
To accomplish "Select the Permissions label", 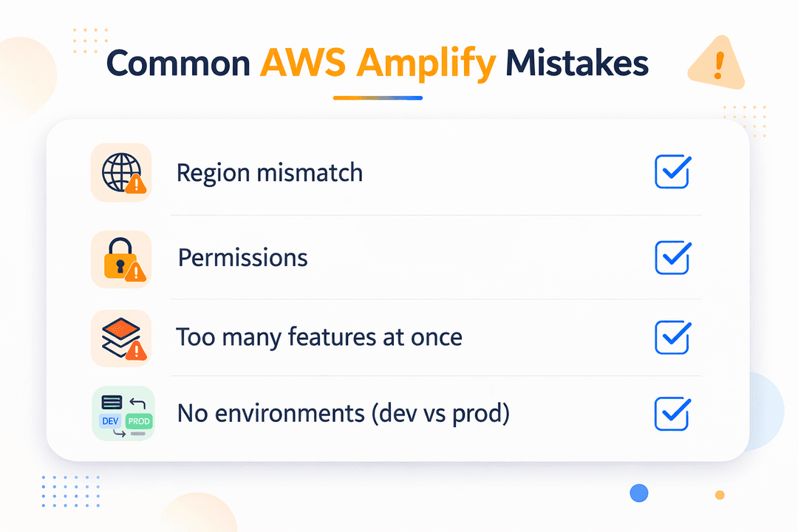I will 243,258.
